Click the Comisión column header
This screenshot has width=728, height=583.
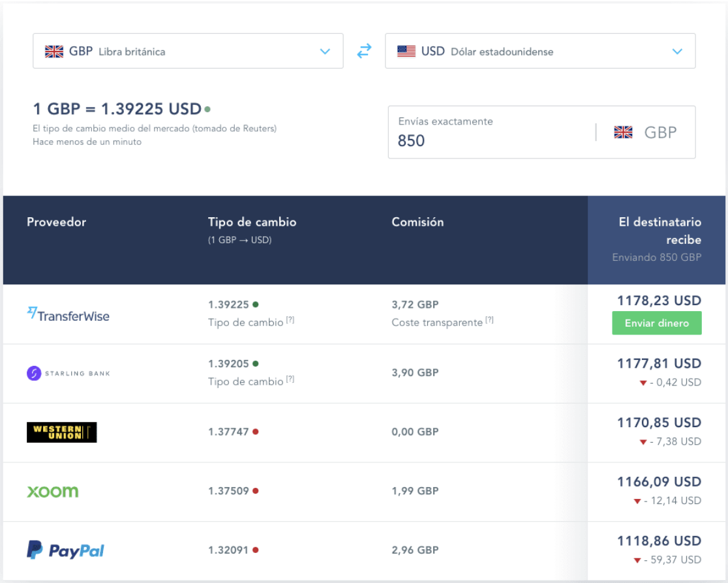417,222
